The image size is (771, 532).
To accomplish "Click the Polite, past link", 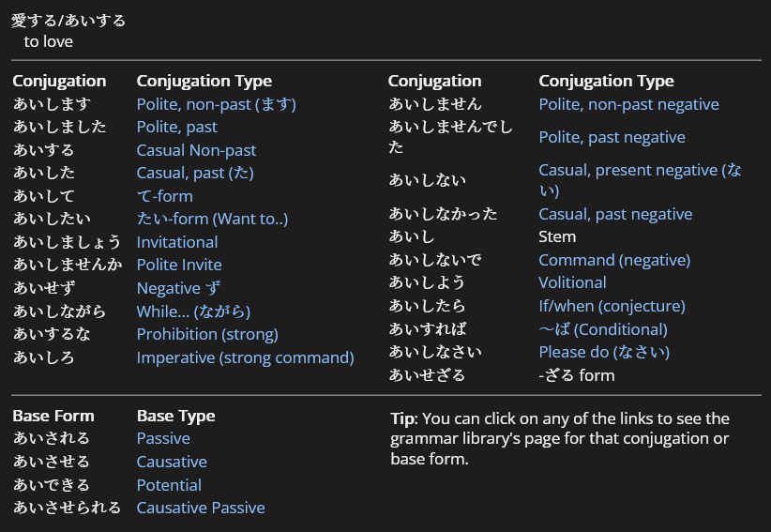I will [176, 127].
